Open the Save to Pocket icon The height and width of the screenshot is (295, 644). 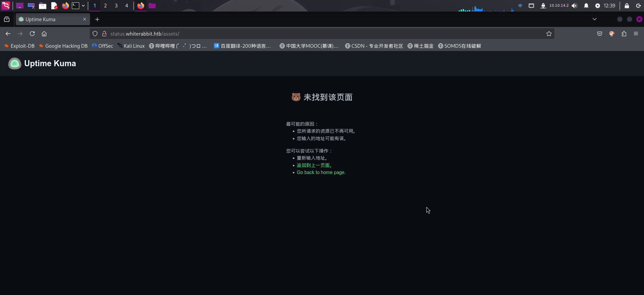click(x=600, y=34)
